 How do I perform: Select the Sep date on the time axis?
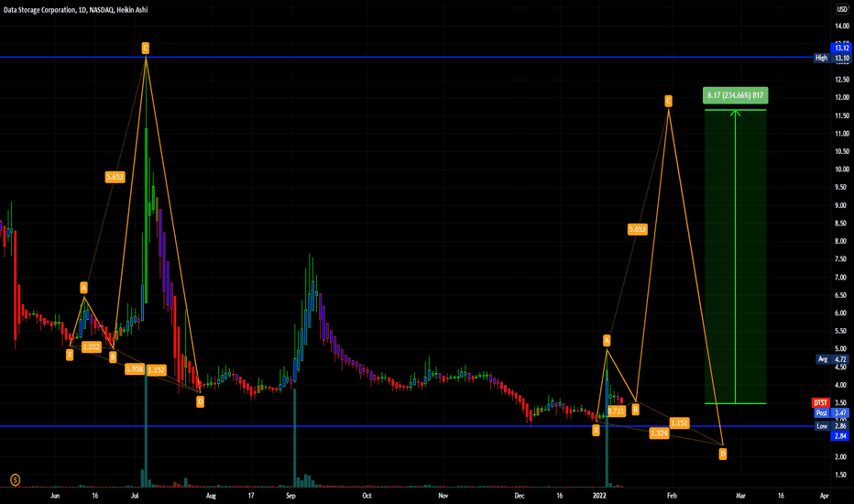(290, 496)
